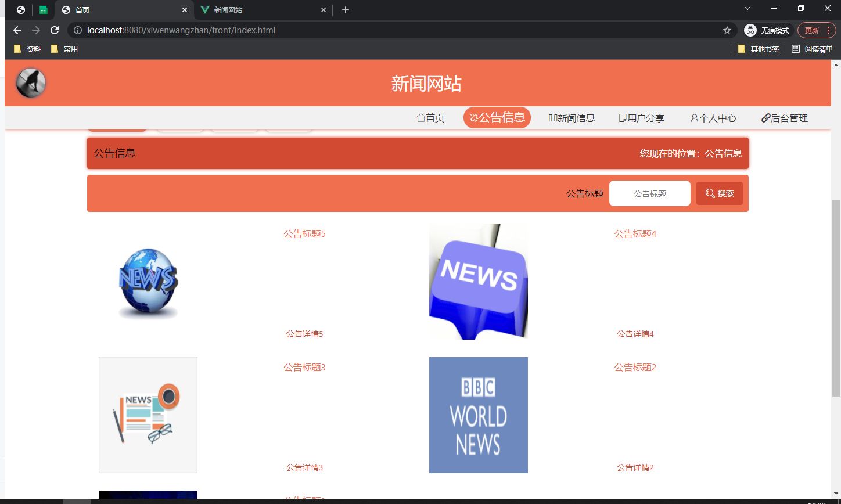Open the tab search dropdown arrow
The image size is (841, 504).
pyautogui.click(x=747, y=9)
